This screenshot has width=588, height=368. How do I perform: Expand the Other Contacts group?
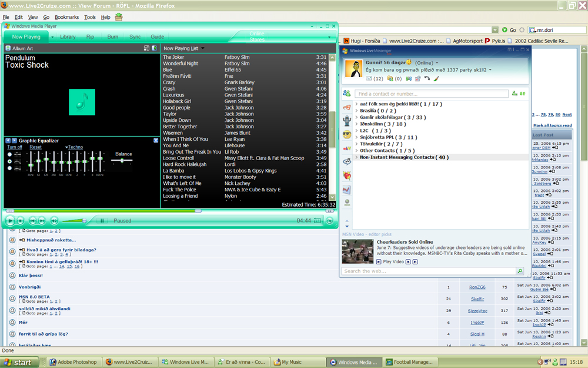[357, 151]
